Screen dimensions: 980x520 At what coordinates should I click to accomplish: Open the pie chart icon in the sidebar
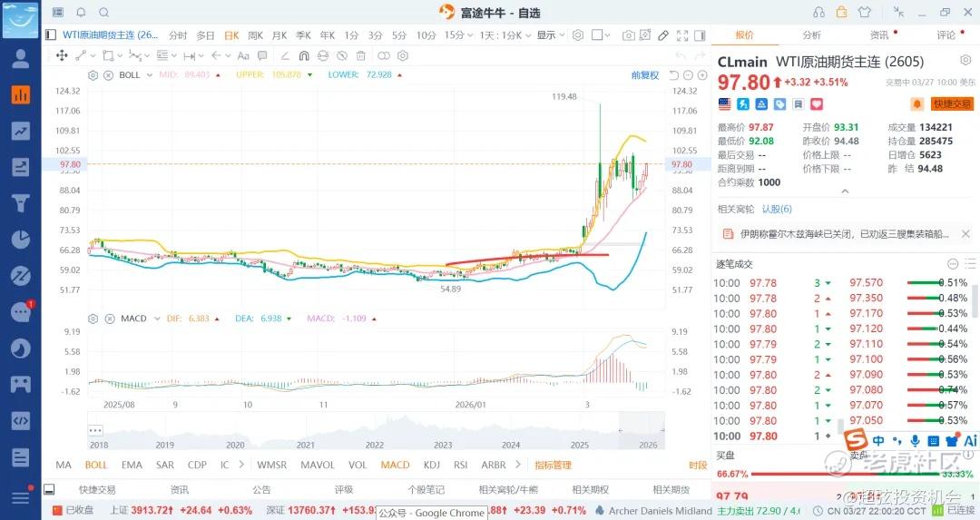(x=21, y=240)
